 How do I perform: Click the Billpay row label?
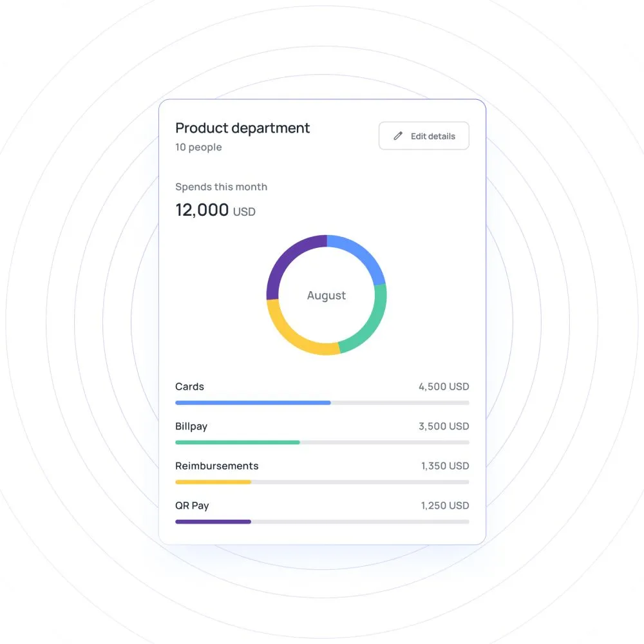click(x=191, y=426)
